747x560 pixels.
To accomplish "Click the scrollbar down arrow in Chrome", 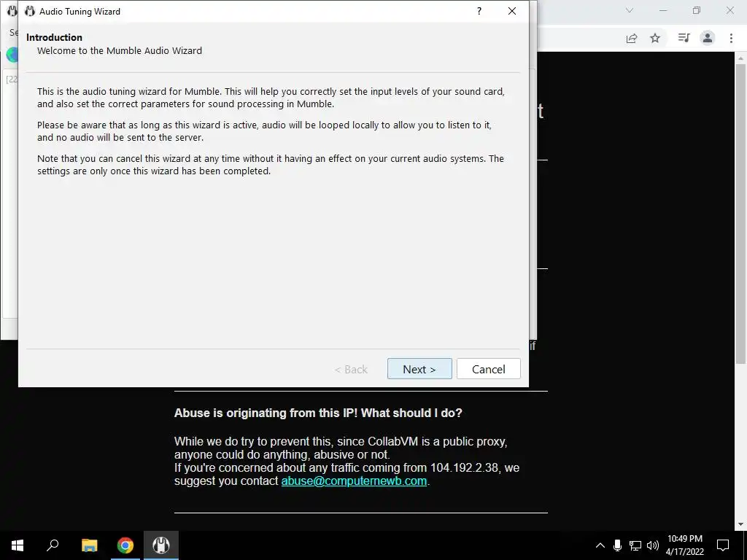I will tap(740, 524).
